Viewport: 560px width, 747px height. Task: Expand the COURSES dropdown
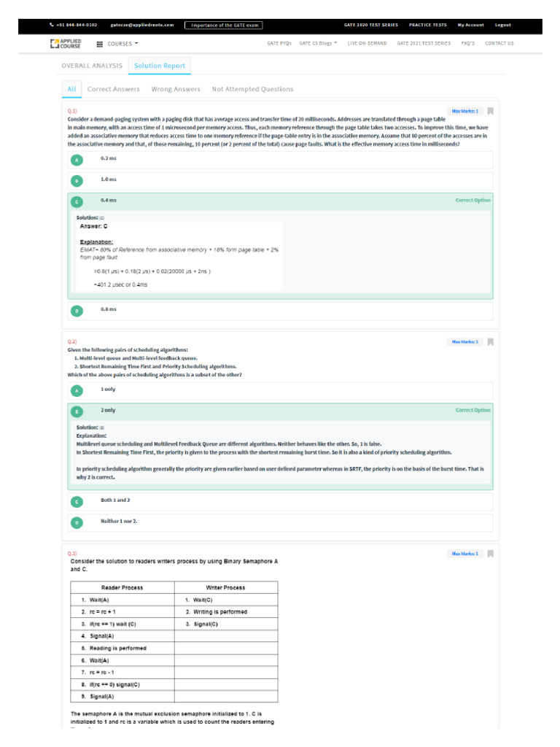pyautogui.click(x=122, y=44)
